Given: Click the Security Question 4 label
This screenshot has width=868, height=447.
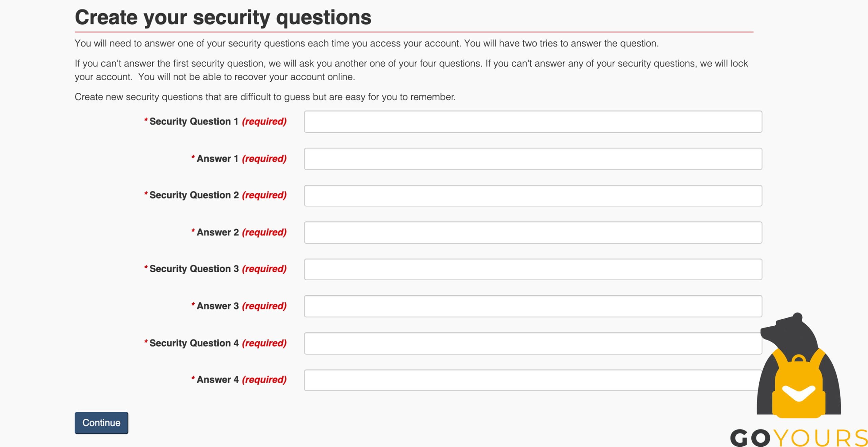Looking at the screenshot, I should [x=215, y=343].
